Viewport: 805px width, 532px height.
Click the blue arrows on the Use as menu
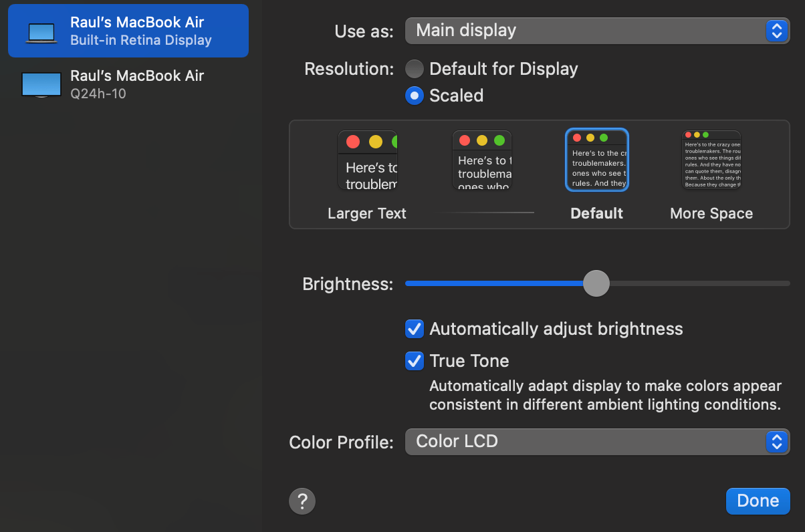776,30
